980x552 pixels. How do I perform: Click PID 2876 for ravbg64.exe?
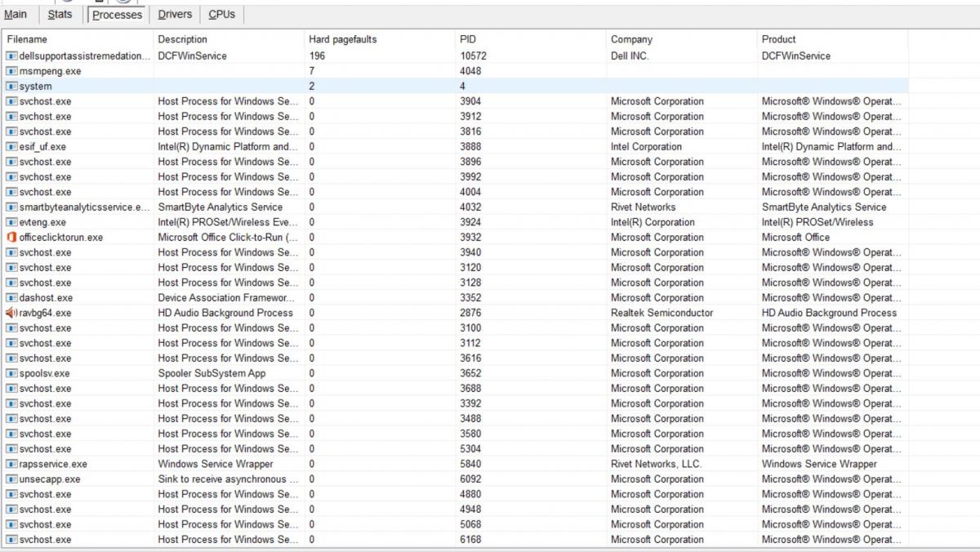click(x=470, y=313)
